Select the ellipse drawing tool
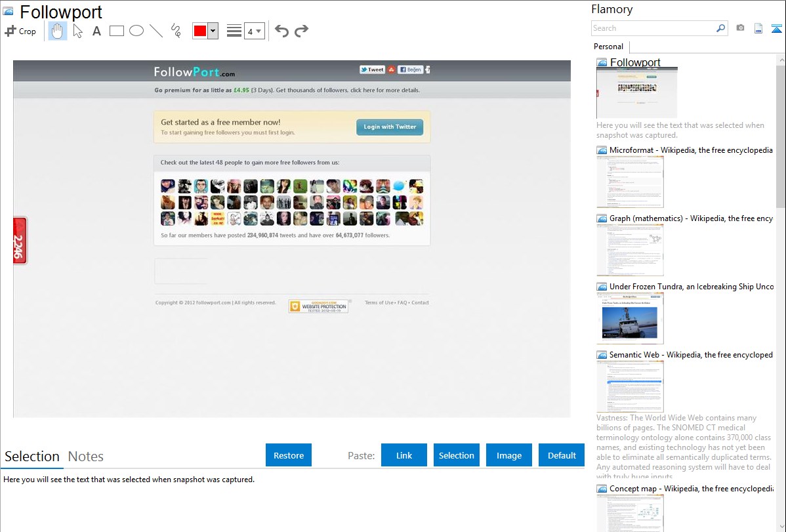This screenshot has height=532, width=786. [x=136, y=31]
